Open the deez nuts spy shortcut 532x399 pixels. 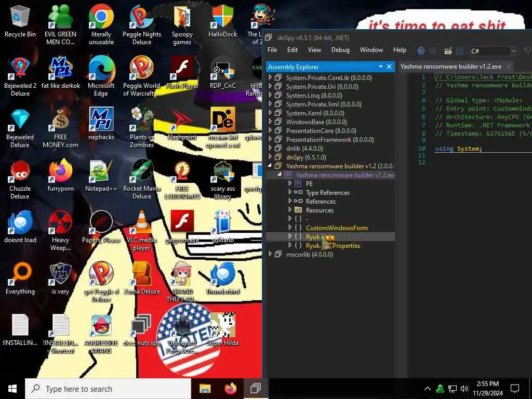tap(142, 330)
